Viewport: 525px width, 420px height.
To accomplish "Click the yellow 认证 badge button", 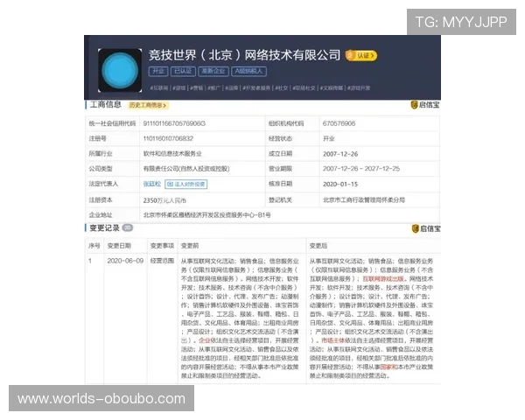I will (x=361, y=55).
